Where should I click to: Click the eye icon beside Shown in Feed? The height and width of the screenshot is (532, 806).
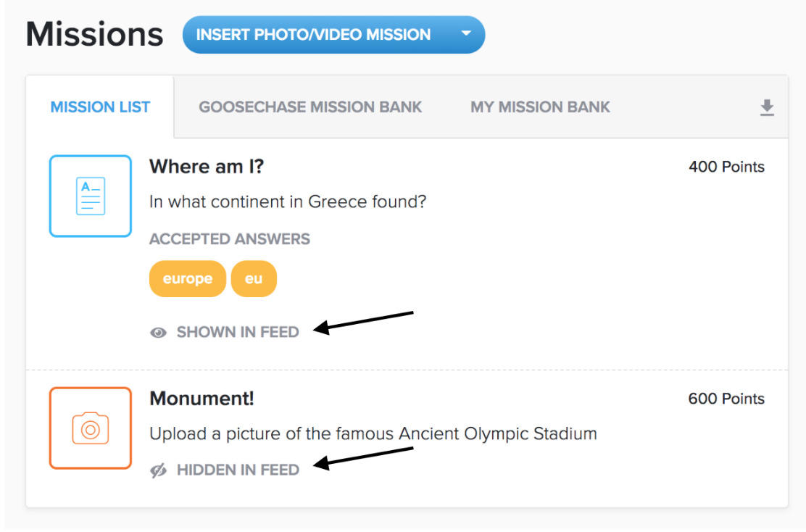pos(158,333)
